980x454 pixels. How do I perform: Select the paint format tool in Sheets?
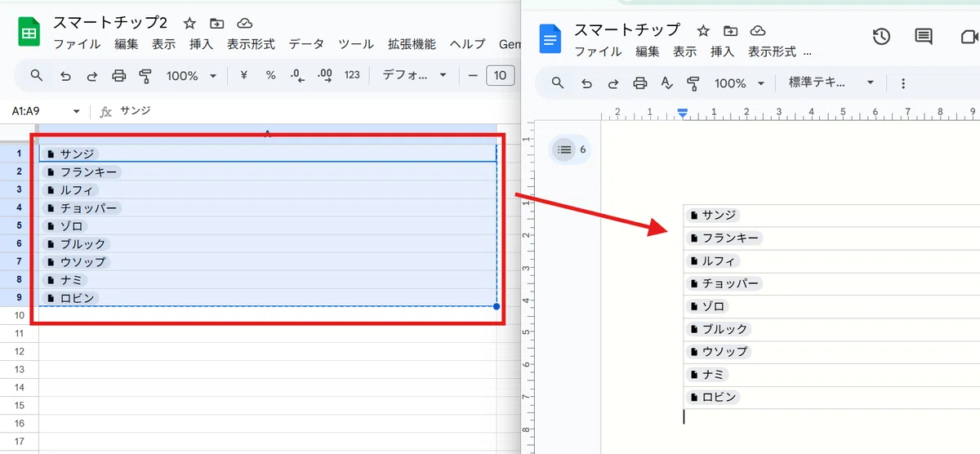point(145,76)
